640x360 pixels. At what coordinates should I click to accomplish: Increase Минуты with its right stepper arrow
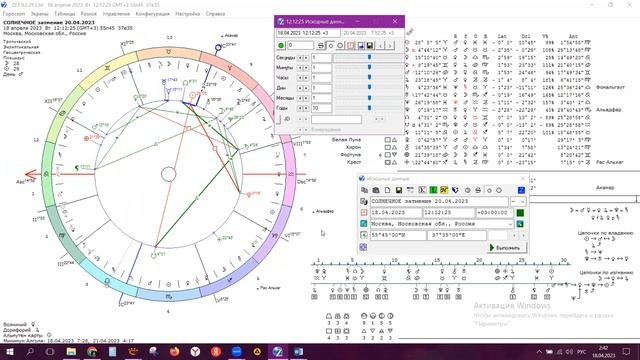(x=306, y=68)
